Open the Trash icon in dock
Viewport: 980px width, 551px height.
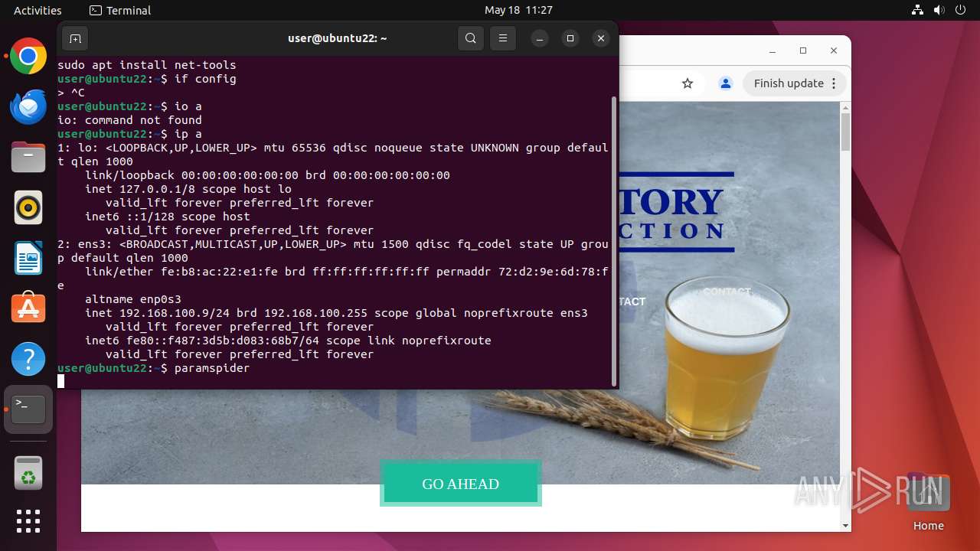coord(28,472)
